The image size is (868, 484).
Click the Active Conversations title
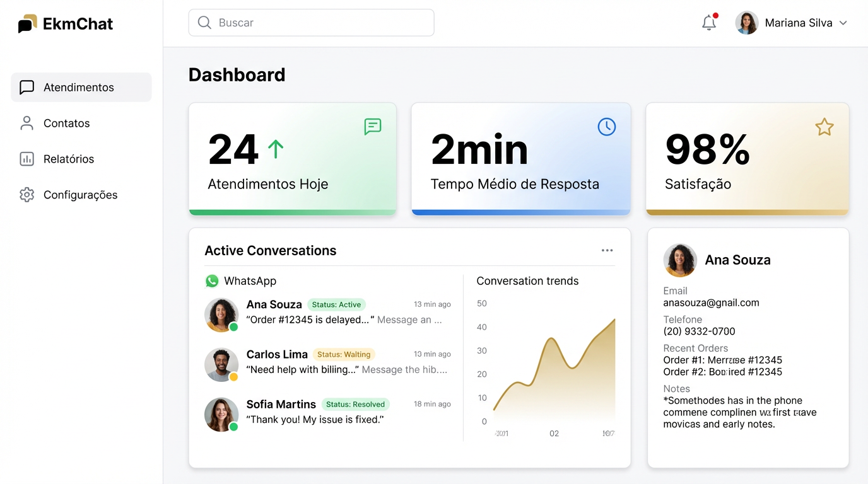[271, 250]
